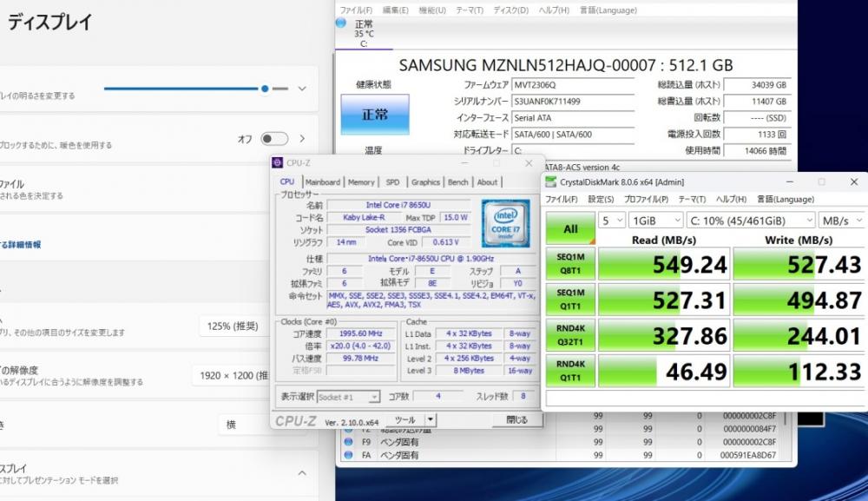Open 編集(E) menu in CrystalDiskInfo
Screen dimensions: 868x501
point(395,10)
